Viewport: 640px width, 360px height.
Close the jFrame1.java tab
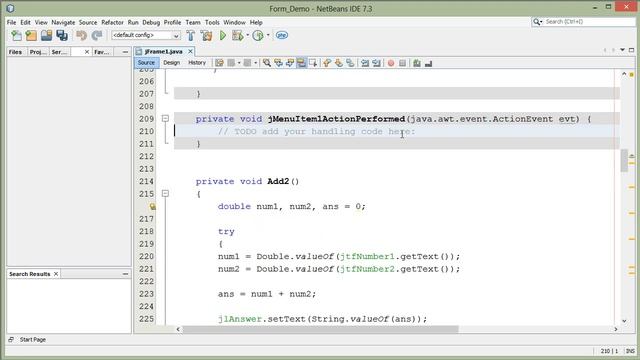pos(190,51)
